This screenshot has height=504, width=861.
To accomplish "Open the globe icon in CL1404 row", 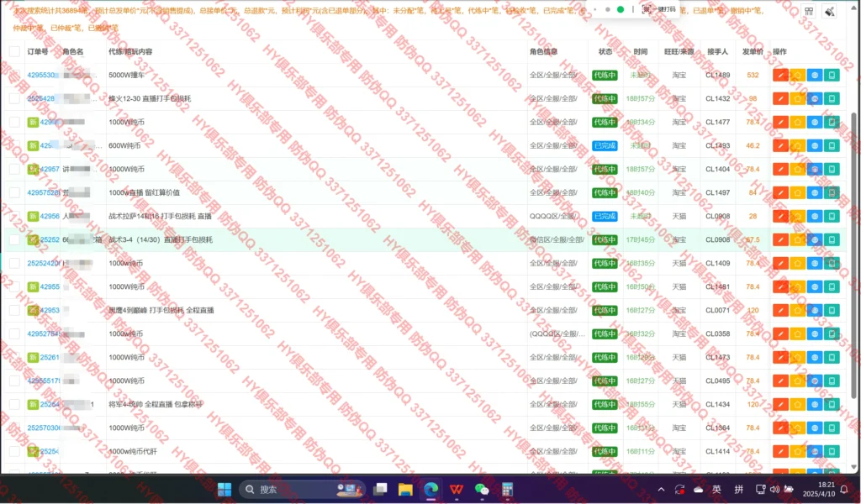I will pyautogui.click(x=814, y=170).
